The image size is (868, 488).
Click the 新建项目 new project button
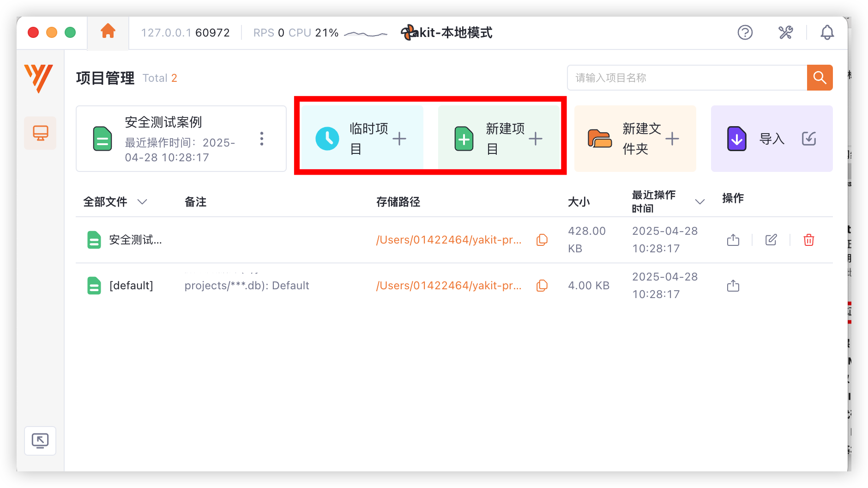(x=499, y=138)
